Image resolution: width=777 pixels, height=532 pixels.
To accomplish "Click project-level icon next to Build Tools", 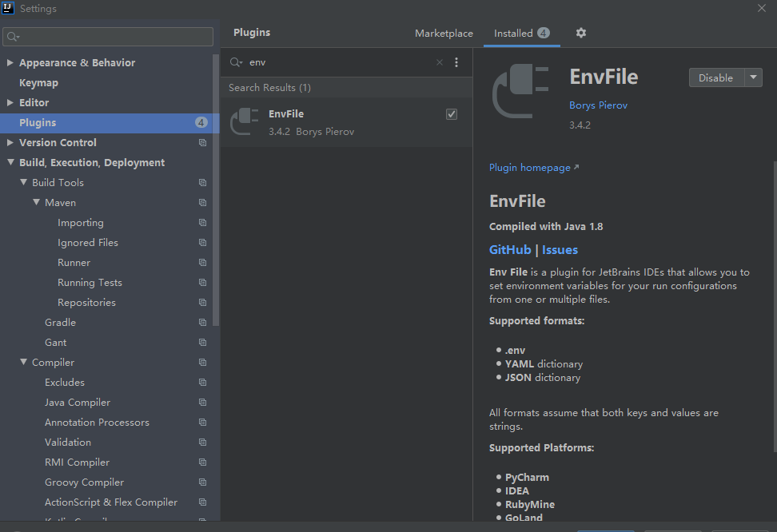I will point(203,183).
